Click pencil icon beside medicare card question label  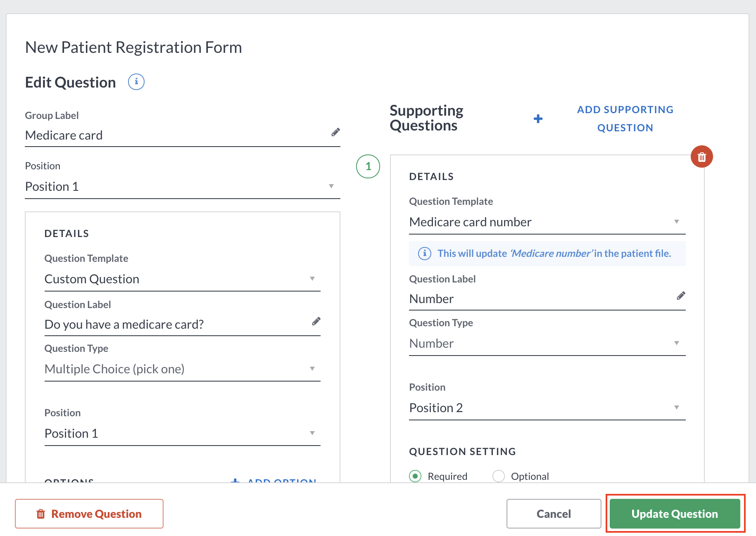[x=316, y=321]
